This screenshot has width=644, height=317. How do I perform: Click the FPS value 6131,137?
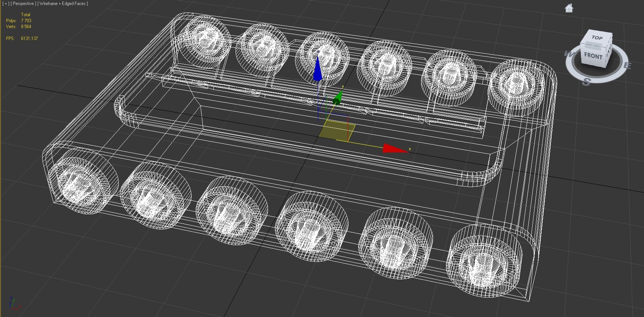[x=29, y=39]
